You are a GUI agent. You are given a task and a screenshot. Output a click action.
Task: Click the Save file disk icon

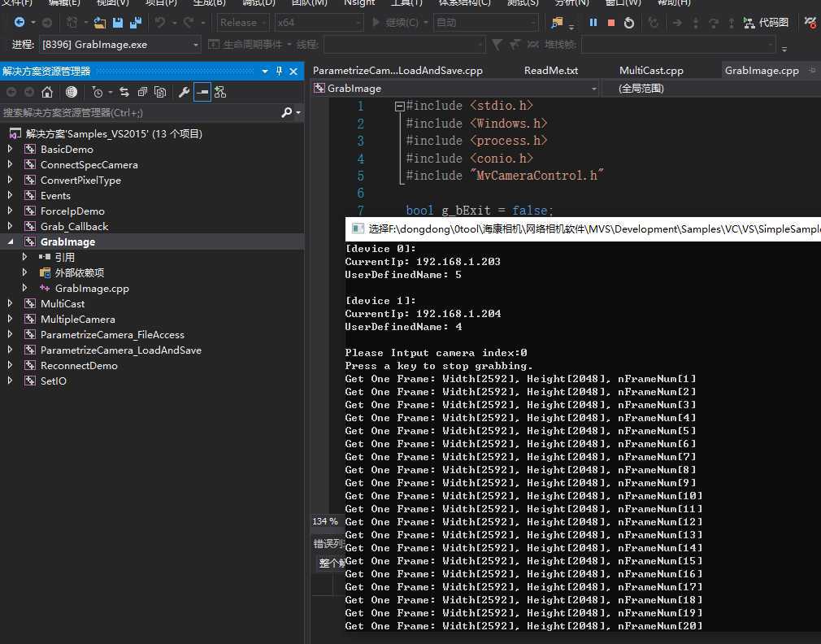pyautogui.click(x=118, y=23)
